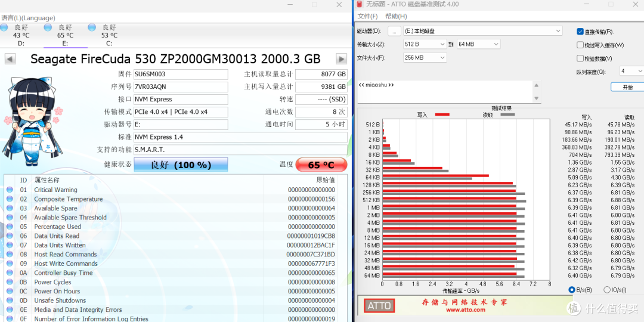Select the Available Spare Threshold row
Image resolution: width=644 pixels, height=322 pixels.
(x=171, y=218)
